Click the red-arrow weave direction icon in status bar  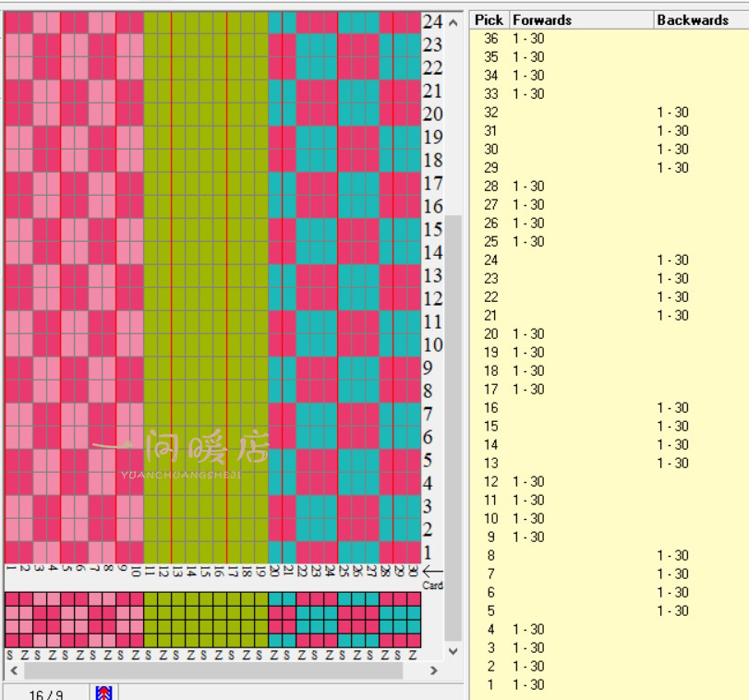click(x=103, y=693)
